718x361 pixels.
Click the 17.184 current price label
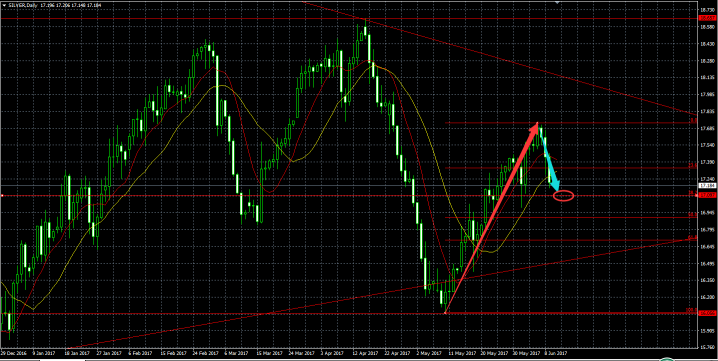pos(707,186)
